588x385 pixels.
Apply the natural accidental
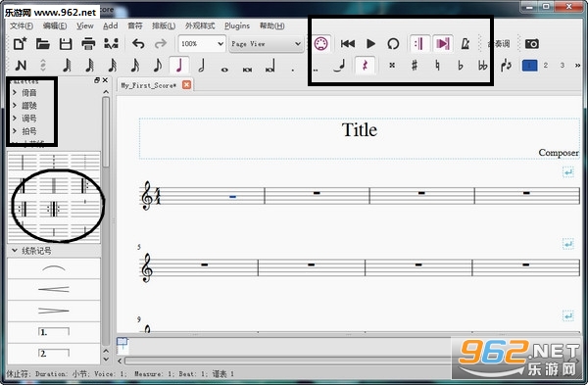click(x=437, y=66)
